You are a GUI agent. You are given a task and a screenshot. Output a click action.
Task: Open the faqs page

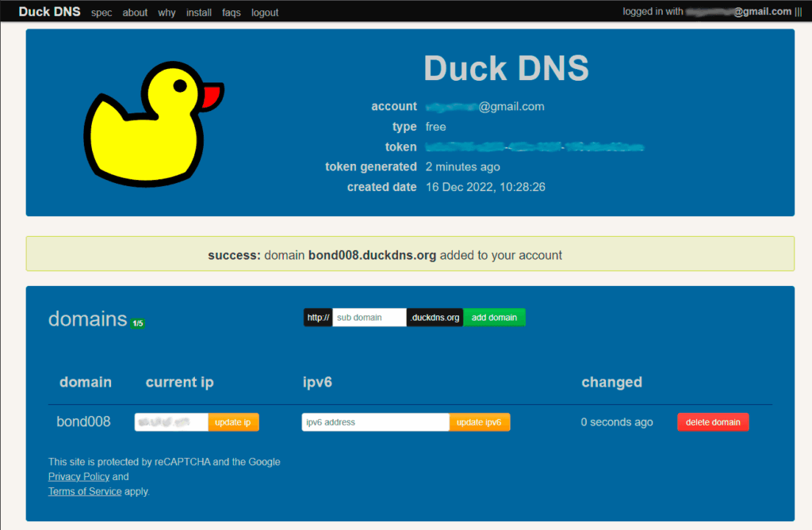coord(231,13)
